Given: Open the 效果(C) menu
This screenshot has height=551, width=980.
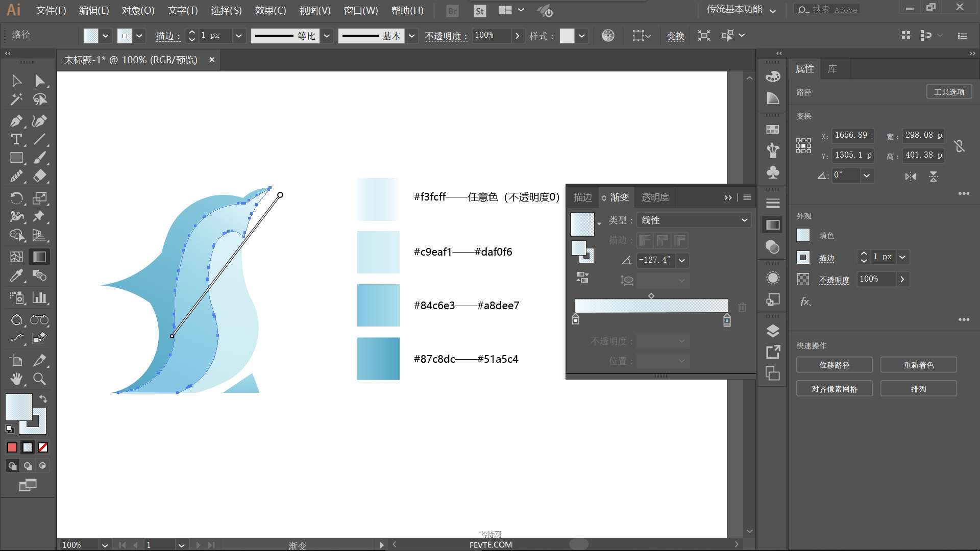Looking at the screenshot, I should click(270, 10).
